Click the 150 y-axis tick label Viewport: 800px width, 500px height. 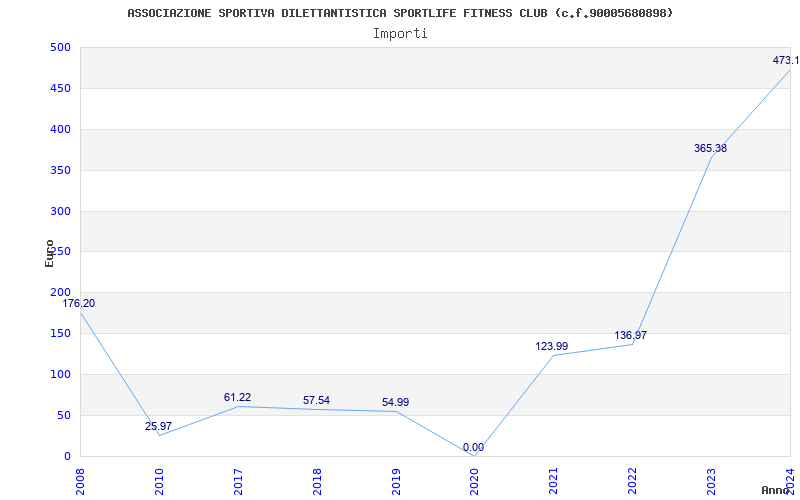pos(60,334)
